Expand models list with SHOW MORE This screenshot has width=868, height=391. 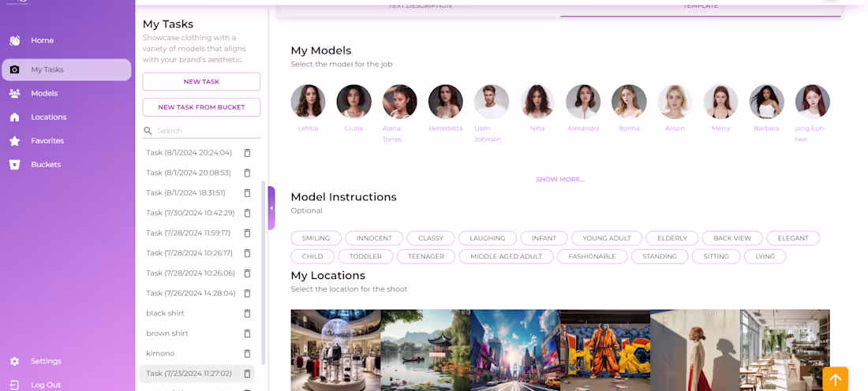(559, 179)
